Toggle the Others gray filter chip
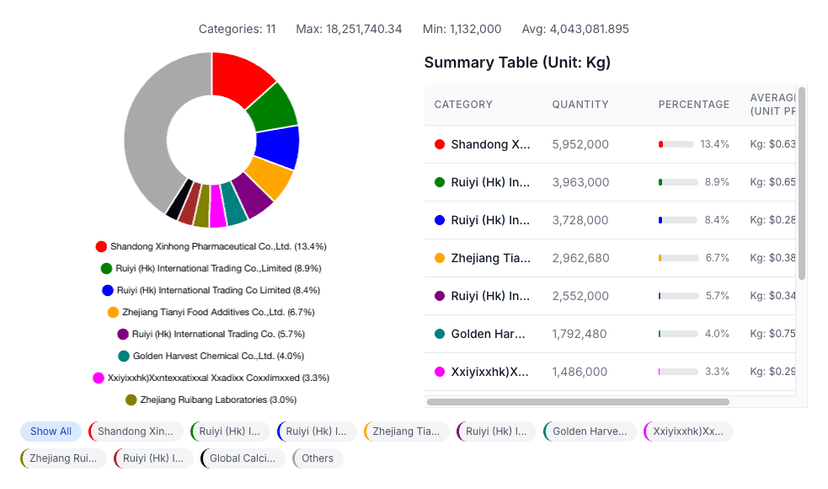Screen dimensions: 828x489 [x=318, y=458]
